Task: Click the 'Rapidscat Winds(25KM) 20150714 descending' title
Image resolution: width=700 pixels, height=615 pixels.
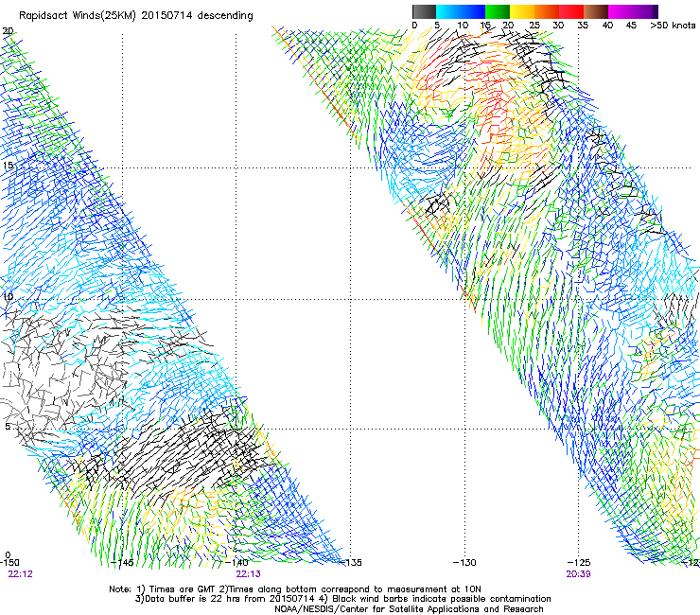Action: (136, 16)
